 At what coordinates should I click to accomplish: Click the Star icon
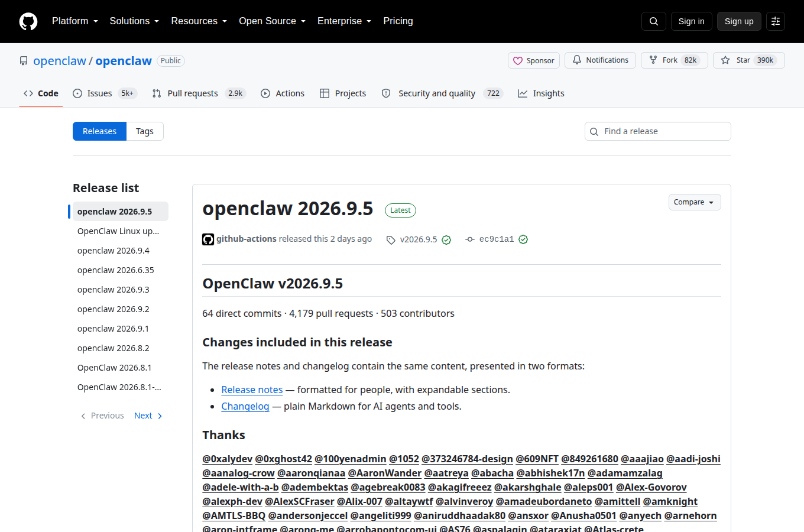tap(725, 60)
